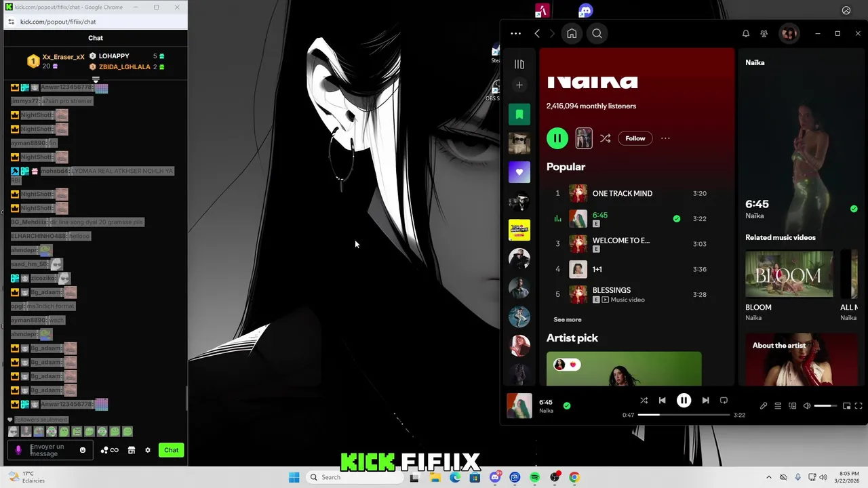Open Spotify search
Screen dimensions: 868x488
[597, 33]
